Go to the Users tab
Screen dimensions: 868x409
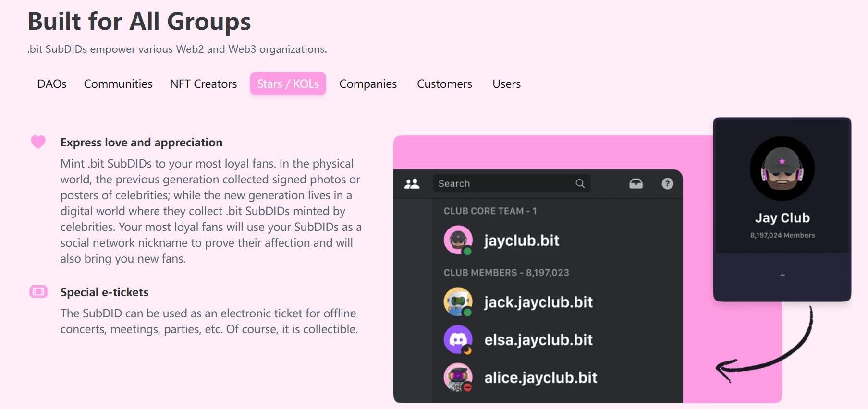[x=506, y=84]
